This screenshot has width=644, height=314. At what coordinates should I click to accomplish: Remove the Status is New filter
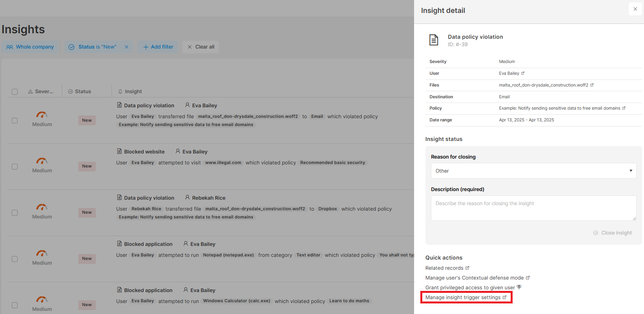(127, 47)
